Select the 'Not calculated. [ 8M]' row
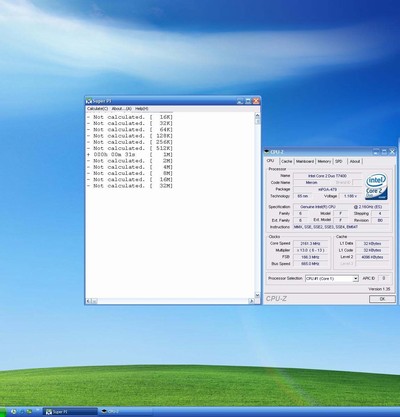The height and width of the screenshot is (417, 400). point(130,173)
